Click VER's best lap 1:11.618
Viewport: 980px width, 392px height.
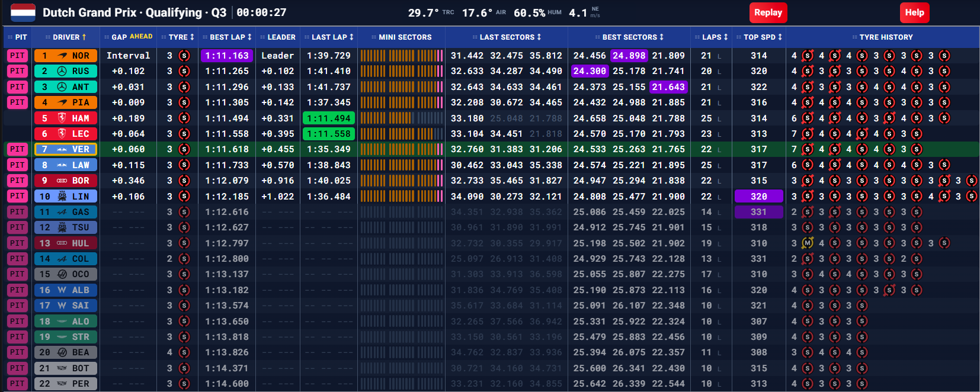[x=227, y=149]
